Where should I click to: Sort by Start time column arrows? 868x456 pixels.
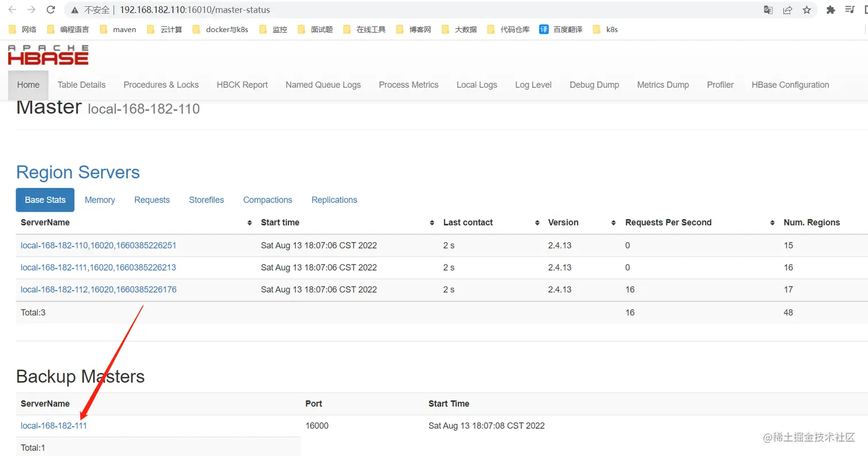[432, 223]
